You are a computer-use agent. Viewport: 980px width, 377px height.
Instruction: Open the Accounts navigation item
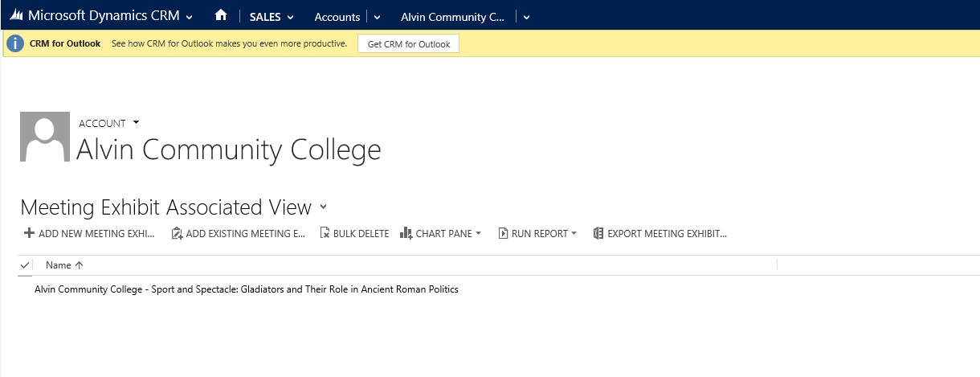[337, 17]
